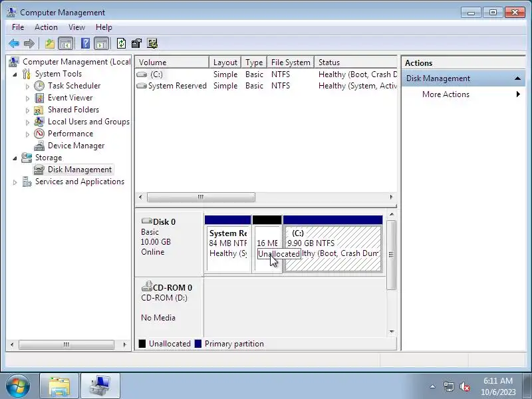Expand Services and Applications node

pyautogui.click(x=15, y=182)
